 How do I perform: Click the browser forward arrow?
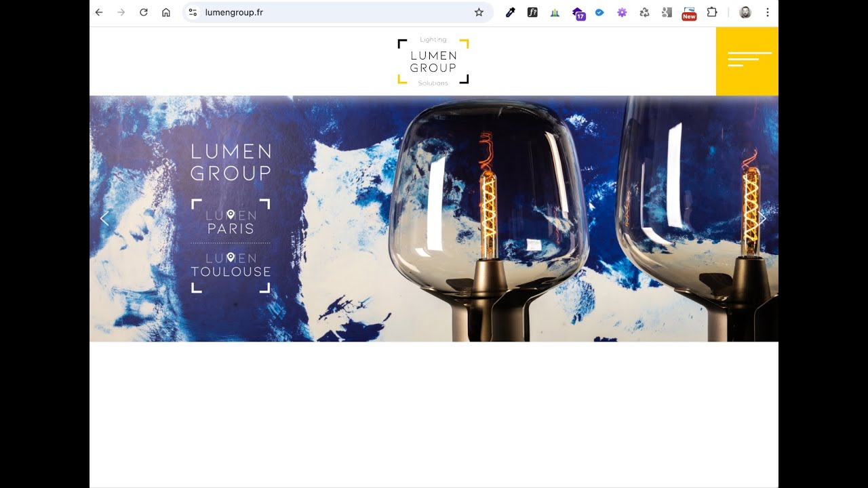coord(121,12)
